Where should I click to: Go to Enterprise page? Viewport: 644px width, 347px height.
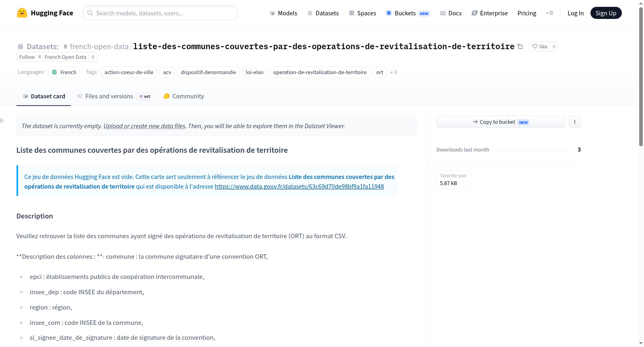pyautogui.click(x=489, y=13)
